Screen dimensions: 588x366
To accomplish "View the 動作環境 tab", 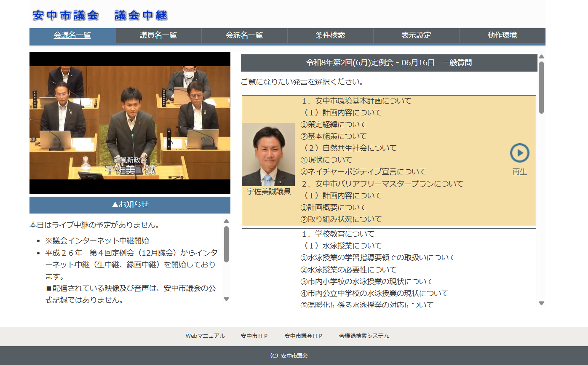I will coord(502,35).
